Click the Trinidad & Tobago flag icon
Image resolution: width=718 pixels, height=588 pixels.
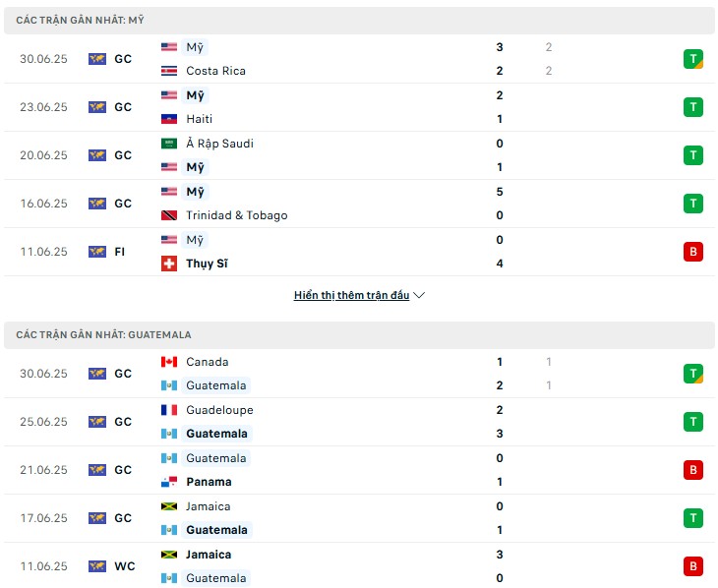click(x=169, y=215)
